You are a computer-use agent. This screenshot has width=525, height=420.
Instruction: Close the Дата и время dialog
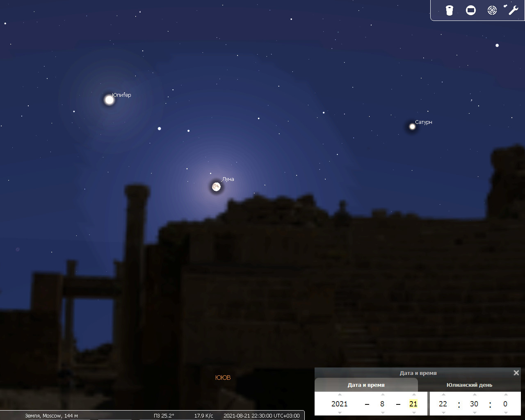point(516,373)
